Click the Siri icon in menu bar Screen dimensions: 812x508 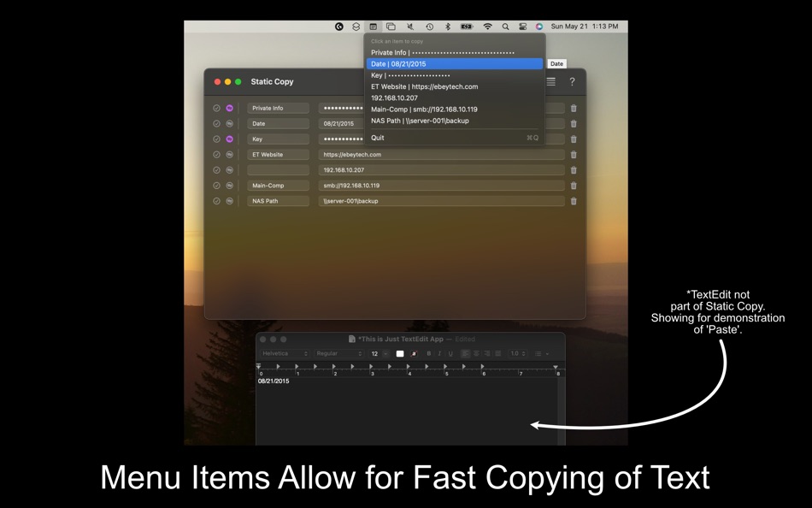(539, 27)
